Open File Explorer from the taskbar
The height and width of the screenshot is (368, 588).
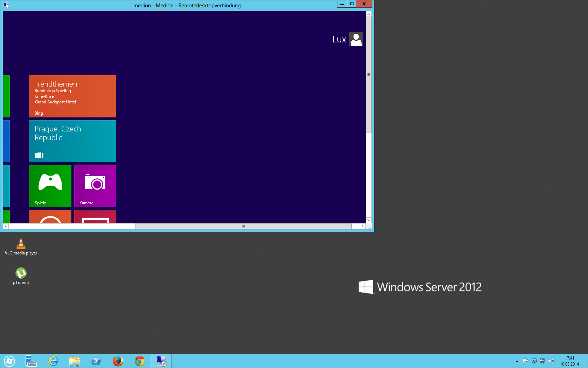pos(75,361)
